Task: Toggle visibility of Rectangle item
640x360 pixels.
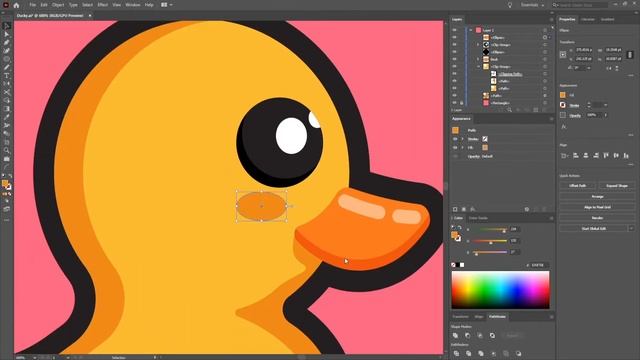Action: tap(455, 103)
